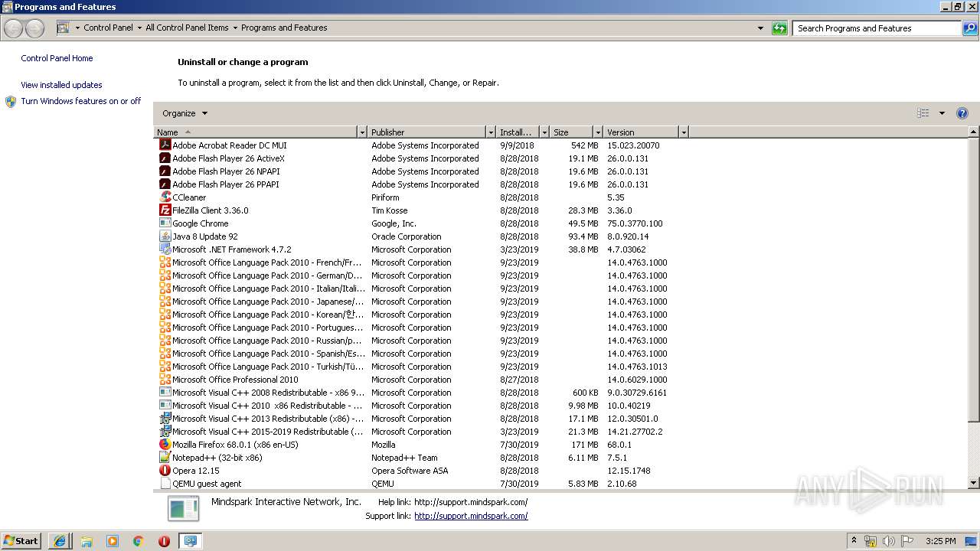Click Programs and Features breadcrumb segment
Viewport: 980px width, 551px height.
click(284, 28)
